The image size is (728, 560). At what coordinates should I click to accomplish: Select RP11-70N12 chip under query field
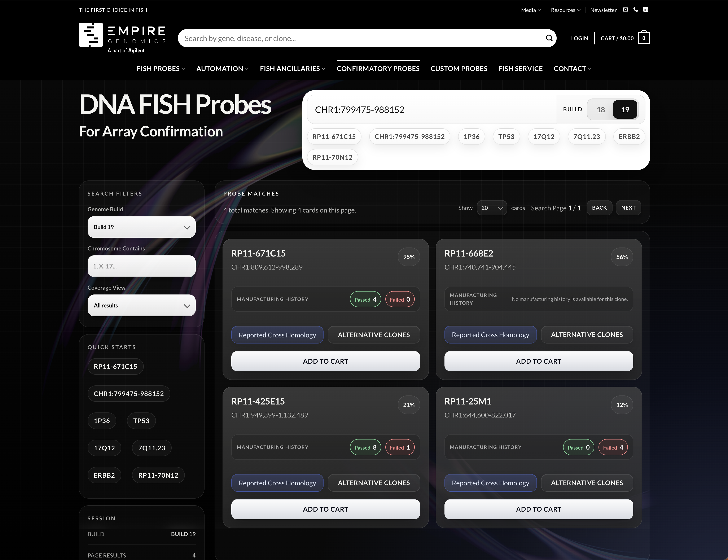pos(332,157)
